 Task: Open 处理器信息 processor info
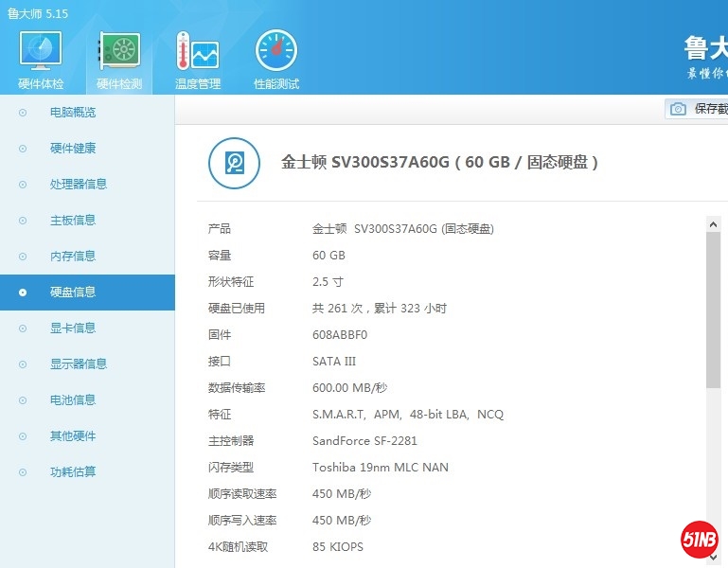(x=79, y=185)
